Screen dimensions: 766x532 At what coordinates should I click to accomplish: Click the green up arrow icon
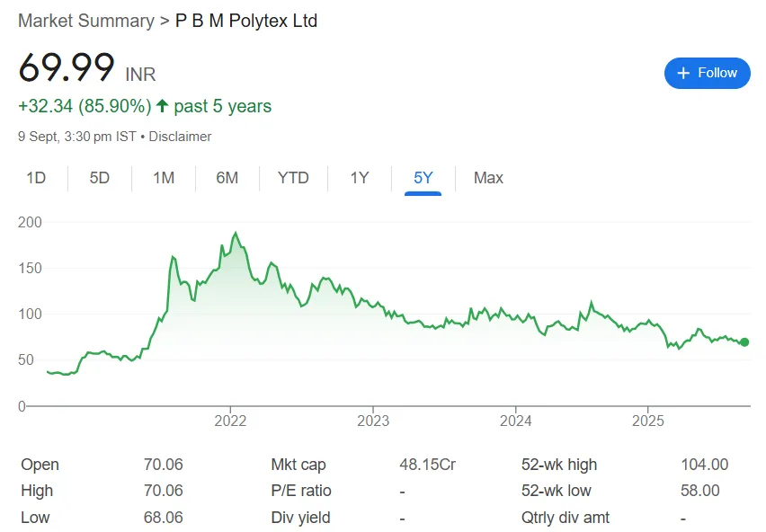click(163, 106)
